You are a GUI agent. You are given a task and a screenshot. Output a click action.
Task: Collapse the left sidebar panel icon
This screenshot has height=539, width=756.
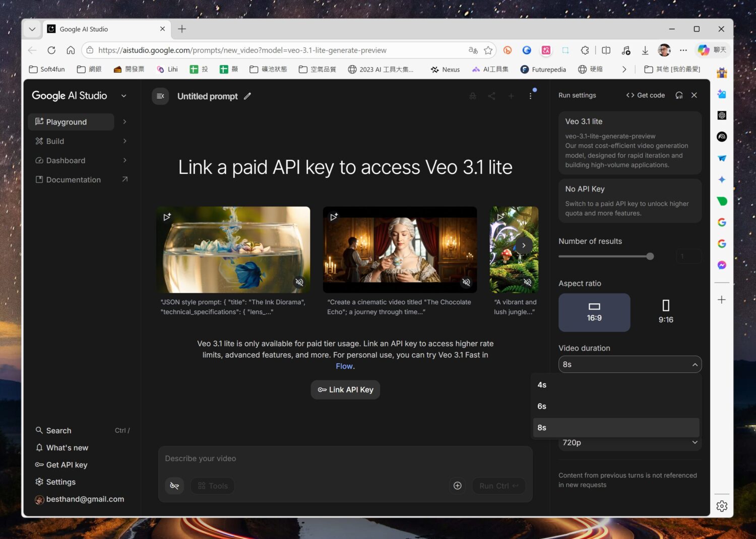160,96
